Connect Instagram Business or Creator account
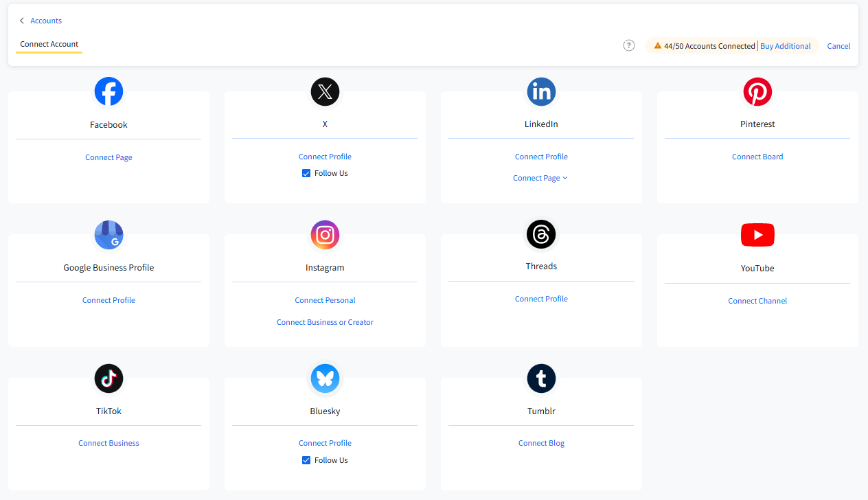 325,322
